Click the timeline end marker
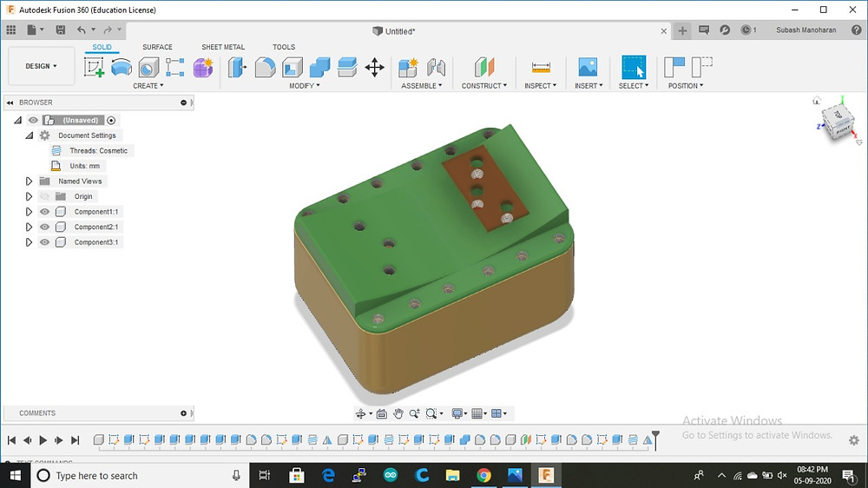868x488 pixels. coord(655,439)
